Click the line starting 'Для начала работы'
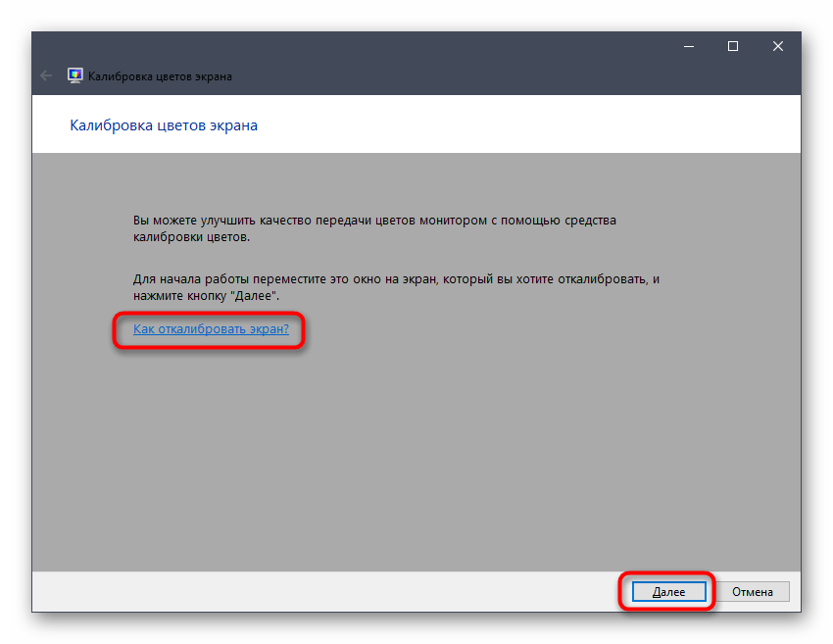Viewport: 833px width, 644px height. tap(396, 278)
